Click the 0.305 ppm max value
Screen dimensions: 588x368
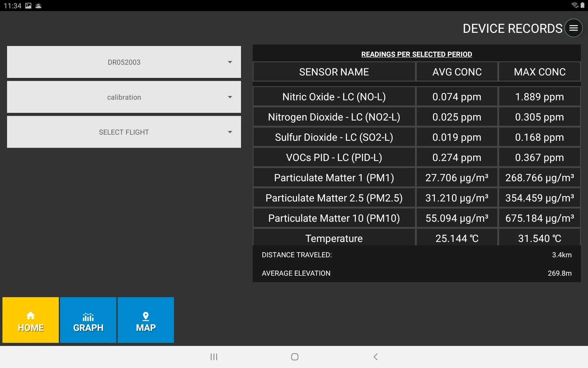tap(540, 117)
